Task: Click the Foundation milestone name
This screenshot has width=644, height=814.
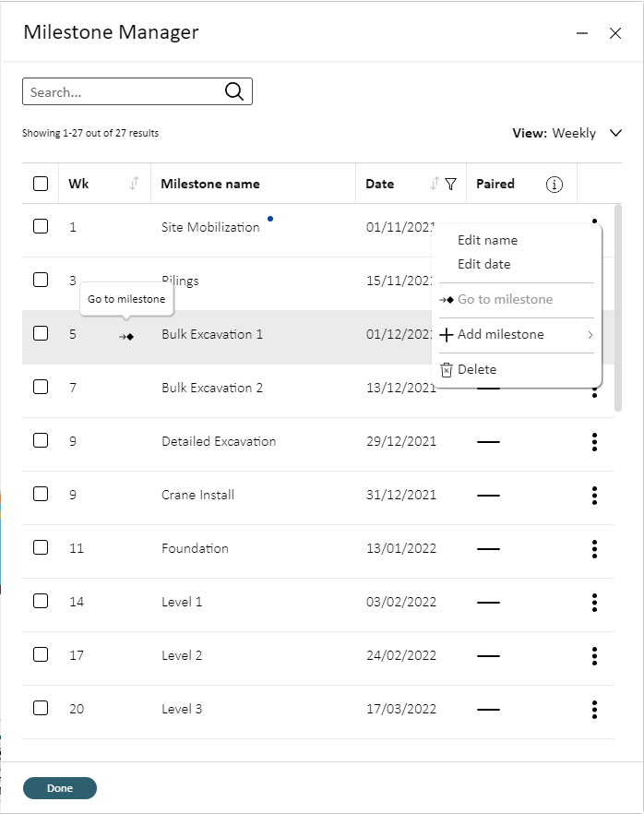Action: (x=195, y=548)
